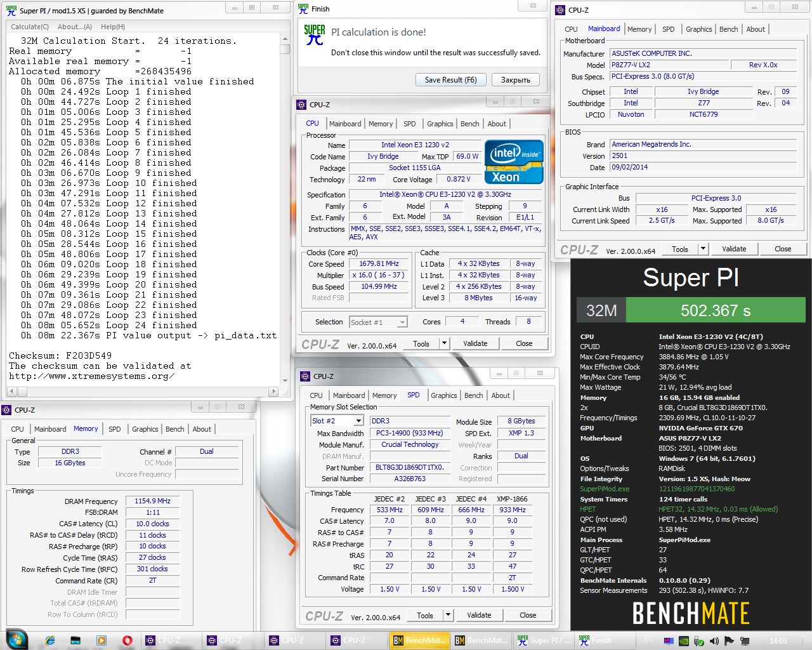Open the Help(H) menu in Super PI
The height and width of the screenshot is (650, 812).
tap(113, 27)
